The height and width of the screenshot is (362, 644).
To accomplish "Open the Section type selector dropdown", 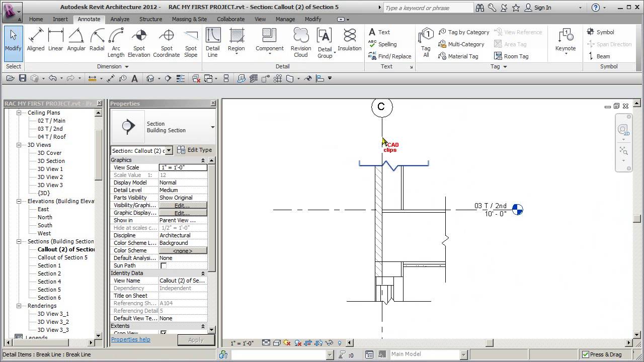I will point(212,127).
